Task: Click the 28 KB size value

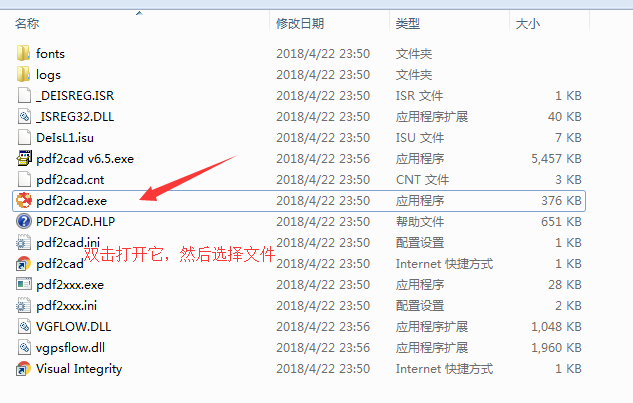Action: pos(565,285)
